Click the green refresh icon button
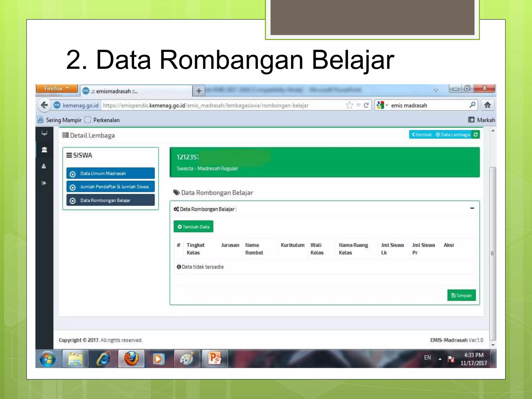The image size is (532, 399). (x=475, y=135)
